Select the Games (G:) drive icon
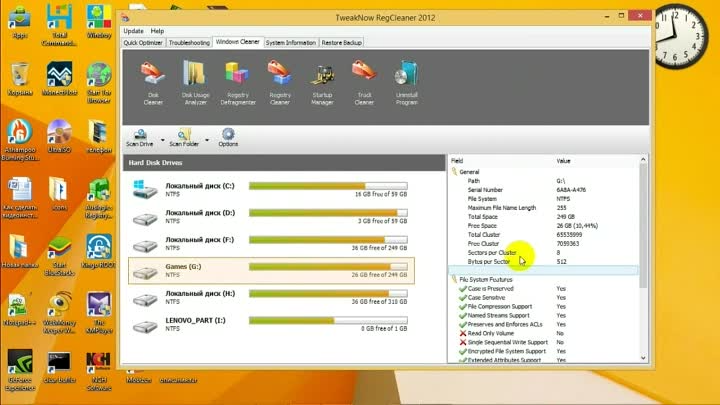Screen dimensions: 720x405 (x=145, y=272)
